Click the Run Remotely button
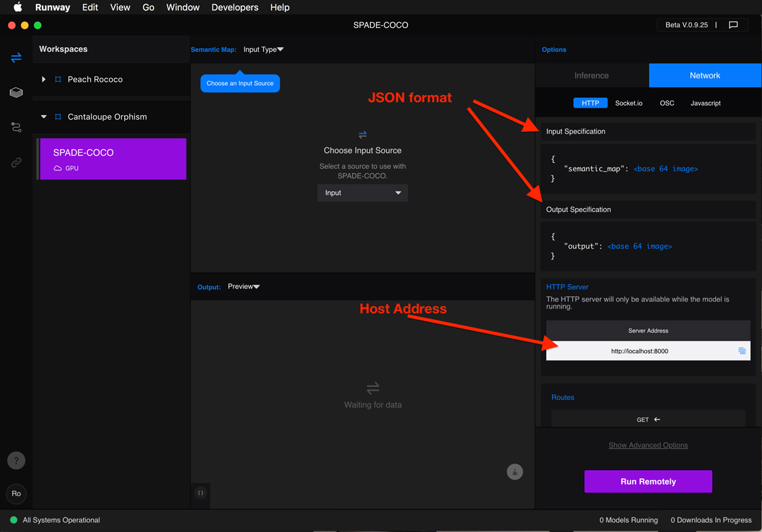Screen dimensions: 762x532 (x=648, y=481)
